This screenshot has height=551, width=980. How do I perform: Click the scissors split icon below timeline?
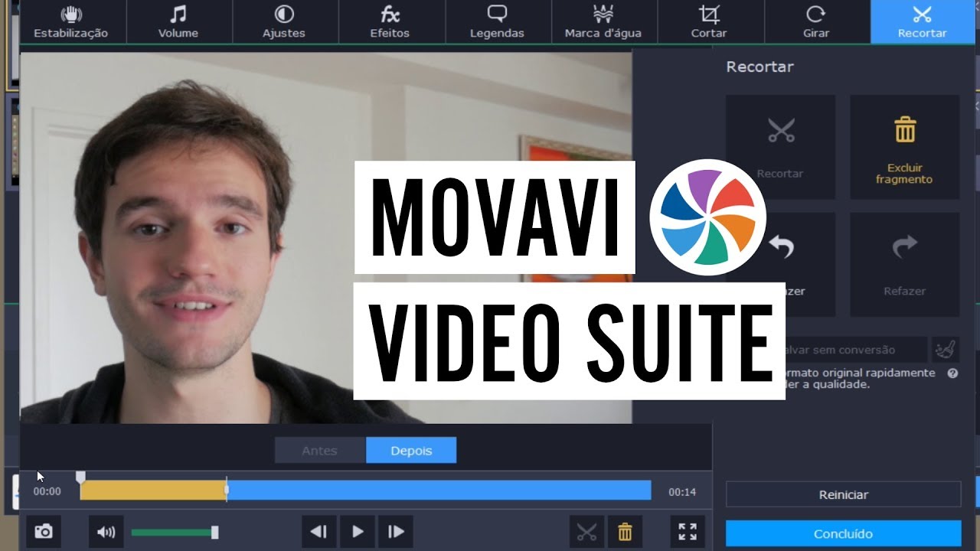586,531
